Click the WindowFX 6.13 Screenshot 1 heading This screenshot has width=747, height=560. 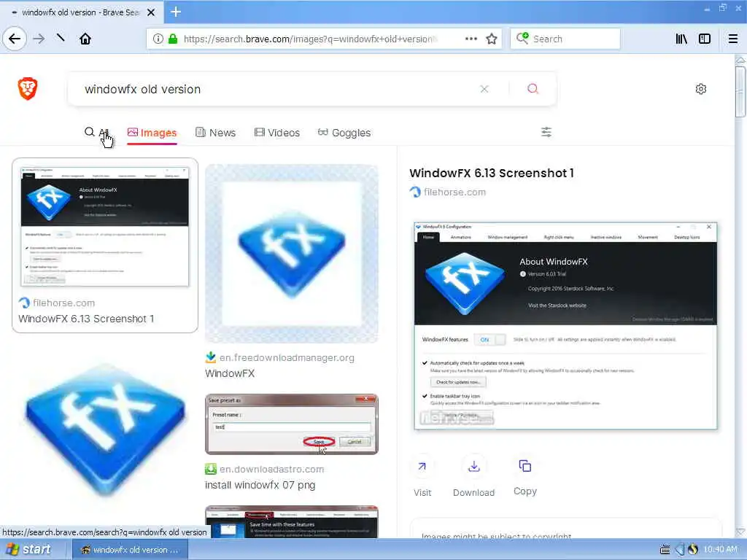coord(492,173)
